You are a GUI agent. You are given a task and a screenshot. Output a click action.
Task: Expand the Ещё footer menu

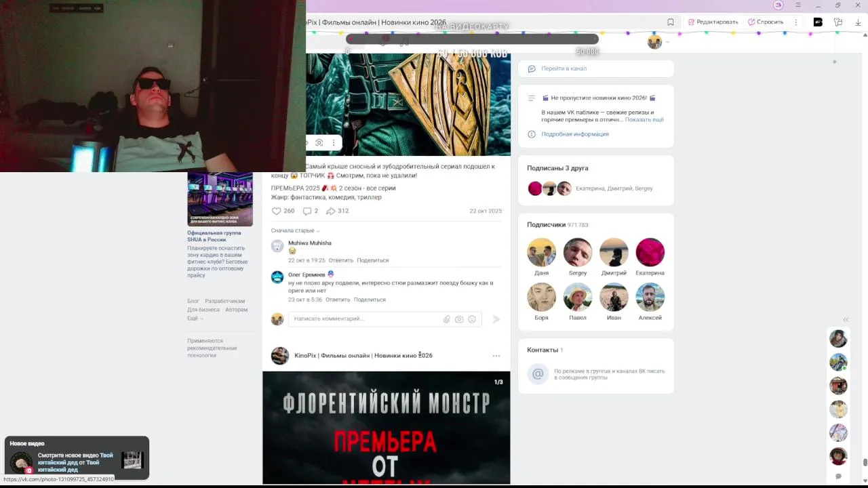point(195,318)
